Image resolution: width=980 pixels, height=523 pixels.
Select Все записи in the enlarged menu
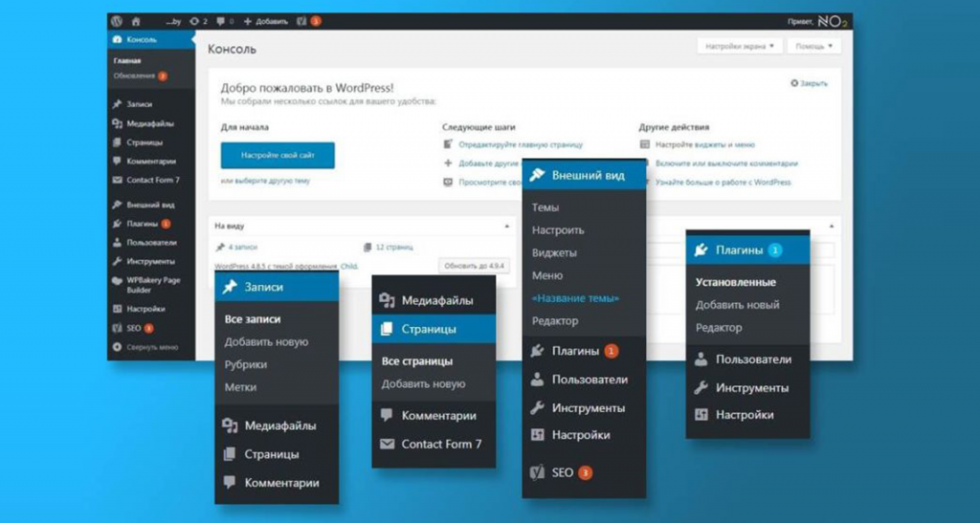tap(253, 319)
